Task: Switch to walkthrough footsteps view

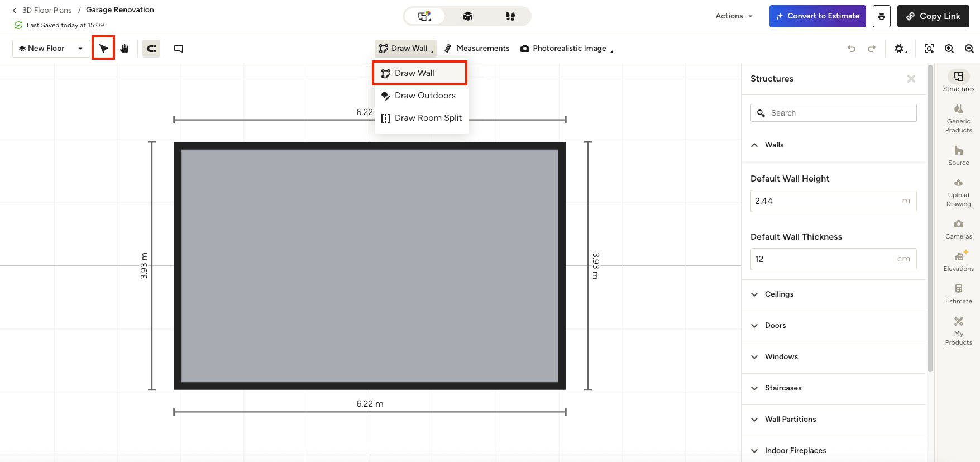Action: point(510,16)
